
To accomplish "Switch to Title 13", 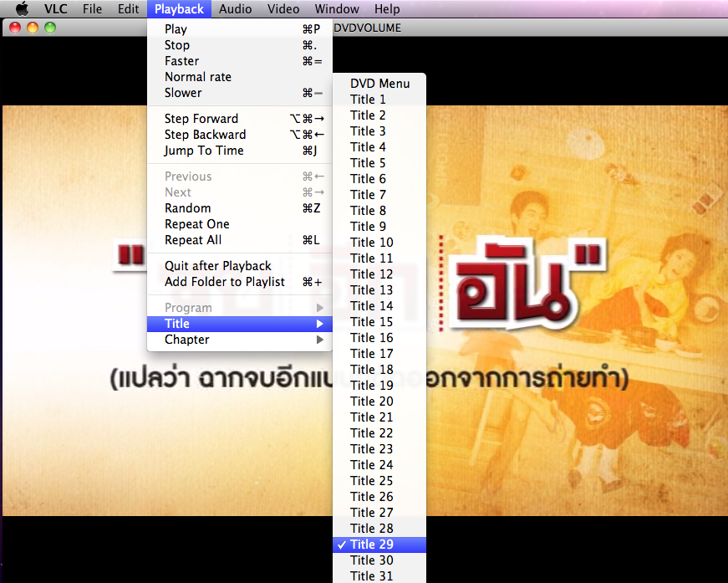I will [379, 290].
